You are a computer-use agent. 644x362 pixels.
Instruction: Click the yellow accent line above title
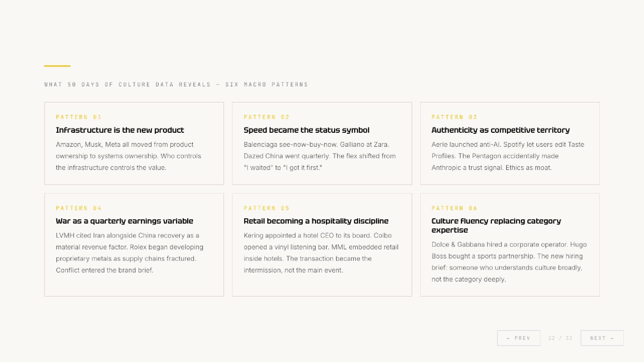tap(57, 66)
